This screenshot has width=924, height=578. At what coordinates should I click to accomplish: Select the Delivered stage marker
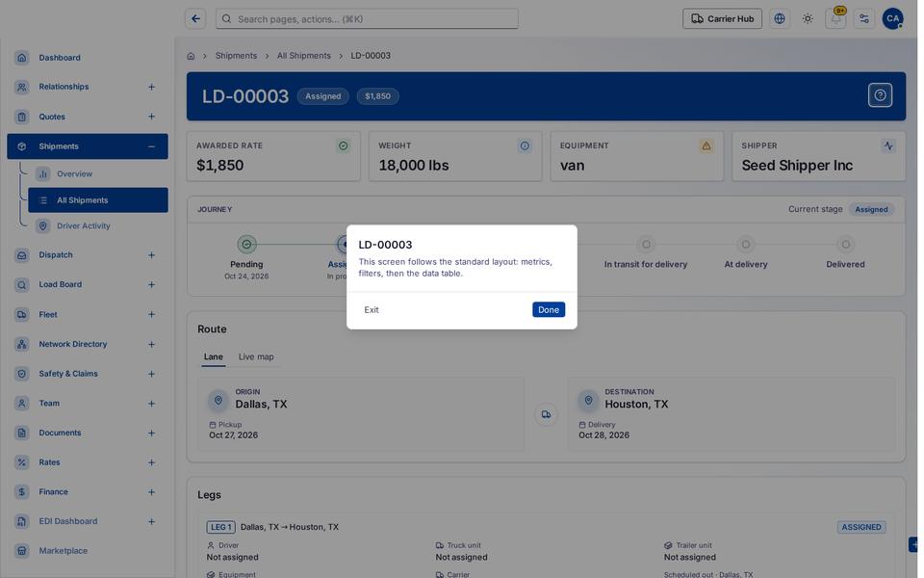(x=846, y=244)
